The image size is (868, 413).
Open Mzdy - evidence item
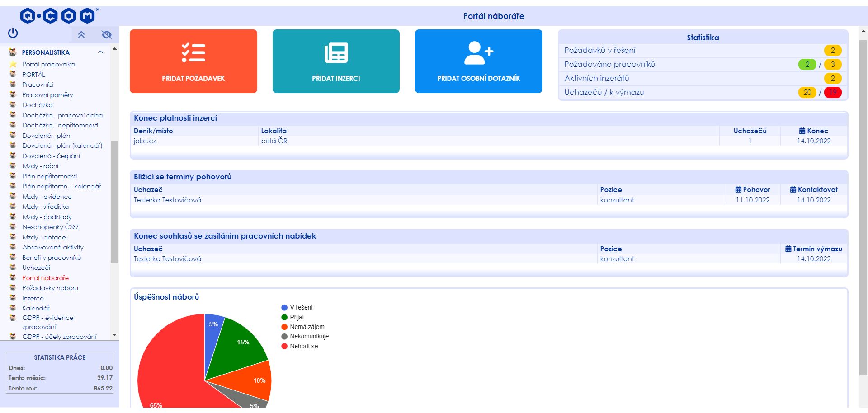pos(47,197)
